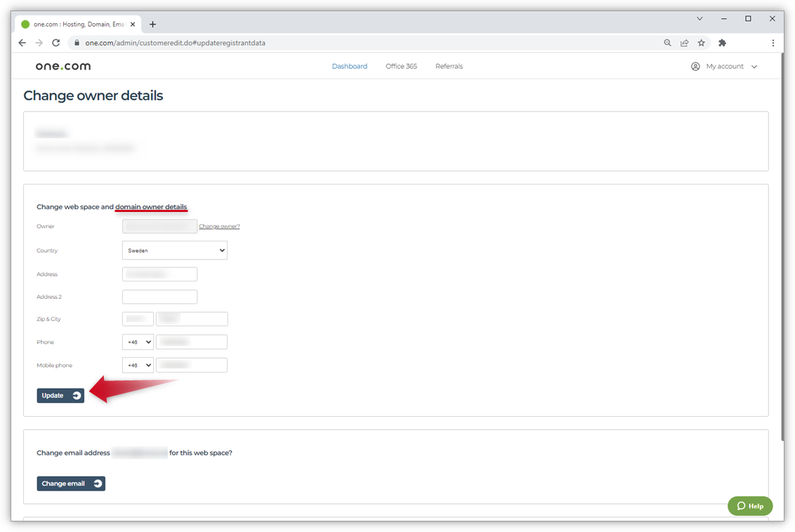Open the share icon in the address bar
Image resolution: width=795 pixels, height=532 pixels.
684,43
